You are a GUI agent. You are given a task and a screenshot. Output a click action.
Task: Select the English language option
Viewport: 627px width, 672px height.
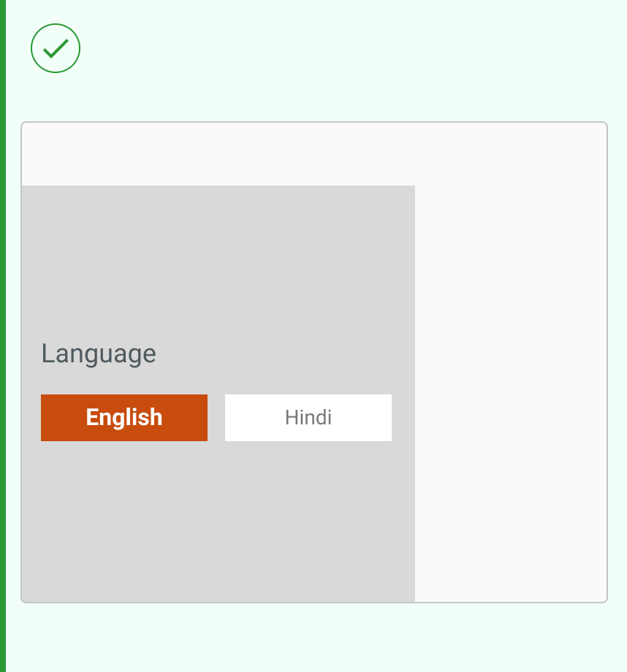(124, 418)
